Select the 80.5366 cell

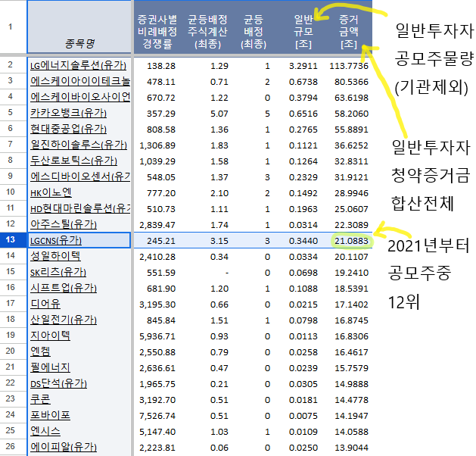[351, 82]
